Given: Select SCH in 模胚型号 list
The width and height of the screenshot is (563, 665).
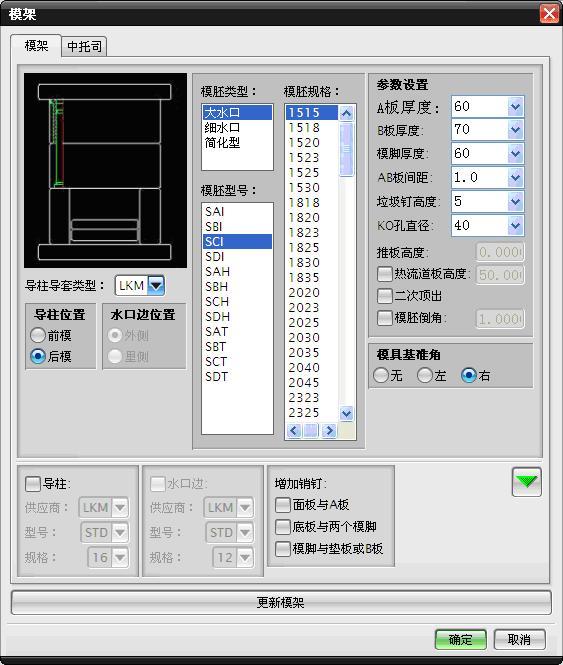Looking at the screenshot, I should point(237,302).
